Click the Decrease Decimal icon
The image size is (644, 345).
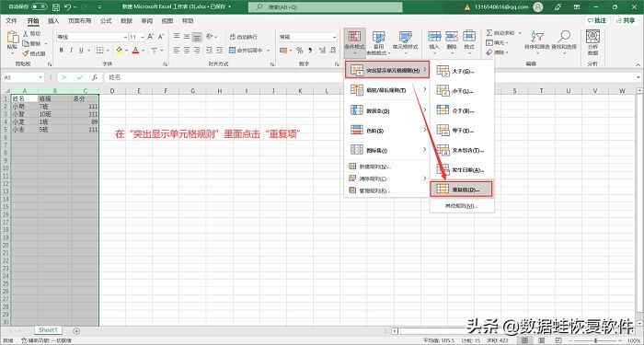(332, 51)
